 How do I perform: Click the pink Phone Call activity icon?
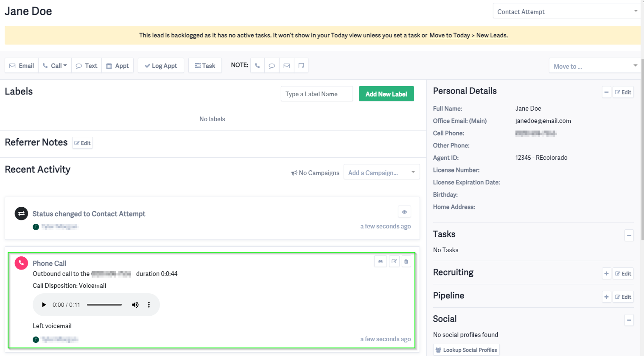click(21, 263)
